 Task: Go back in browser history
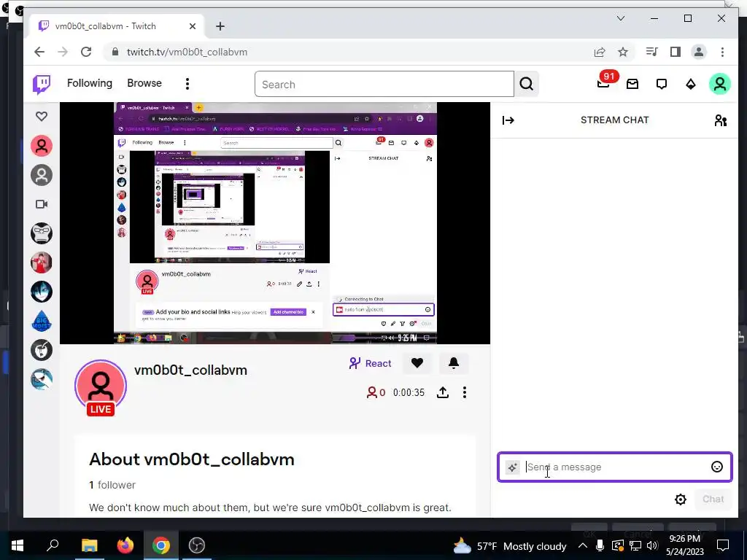point(39,52)
